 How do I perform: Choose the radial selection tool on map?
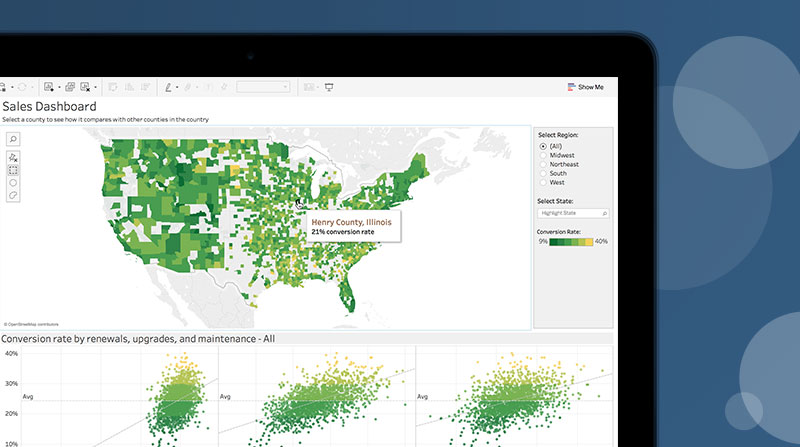click(14, 183)
